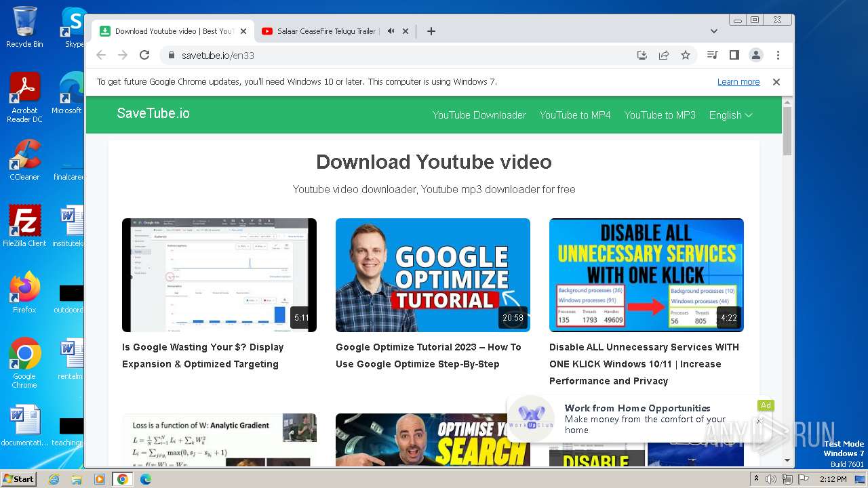
Task: Open documentation Word file on desktop
Action: (24, 426)
